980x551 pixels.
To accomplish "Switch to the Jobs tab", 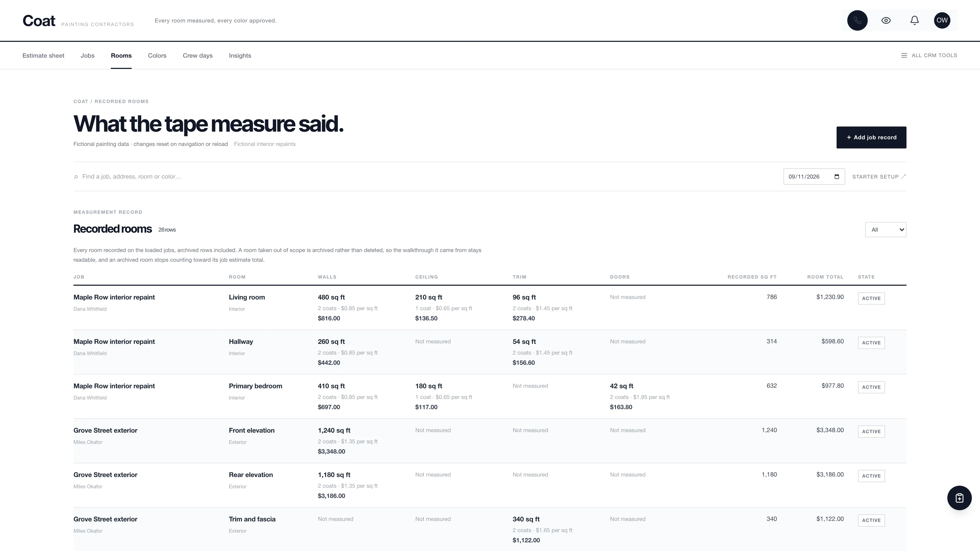I will coord(88,56).
